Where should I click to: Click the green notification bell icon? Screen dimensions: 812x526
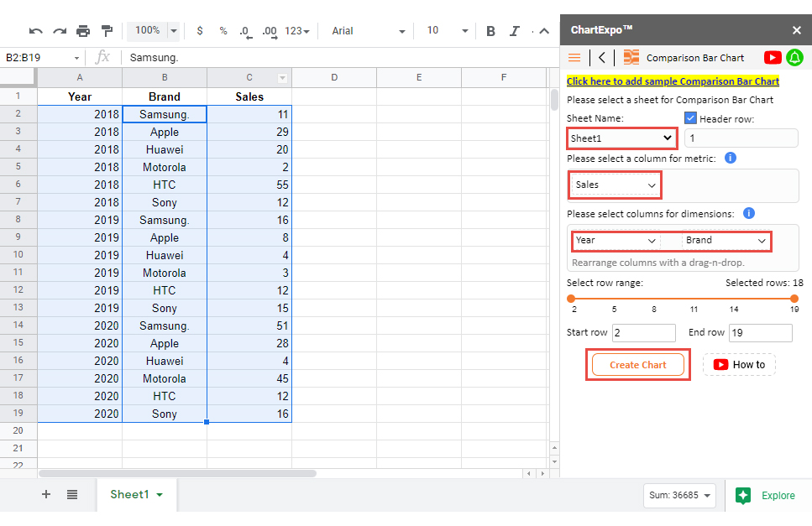click(795, 57)
